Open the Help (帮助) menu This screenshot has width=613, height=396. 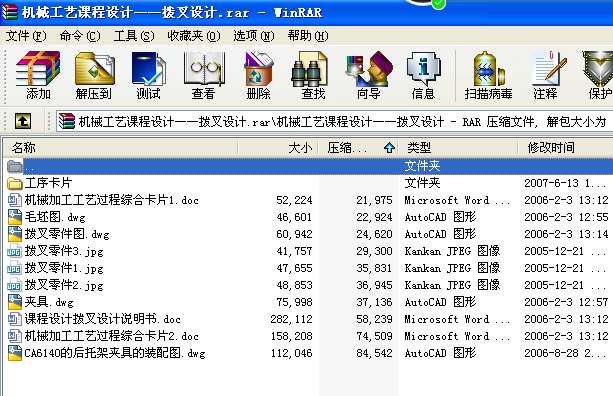pos(308,36)
